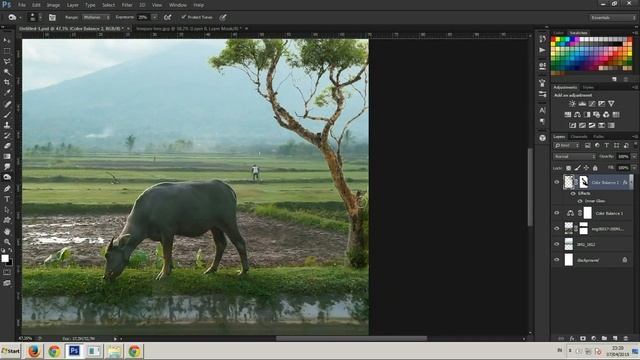The height and width of the screenshot is (360, 640).
Task: Add a Brightness/Contrast adjustment
Action: tap(572, 104)
